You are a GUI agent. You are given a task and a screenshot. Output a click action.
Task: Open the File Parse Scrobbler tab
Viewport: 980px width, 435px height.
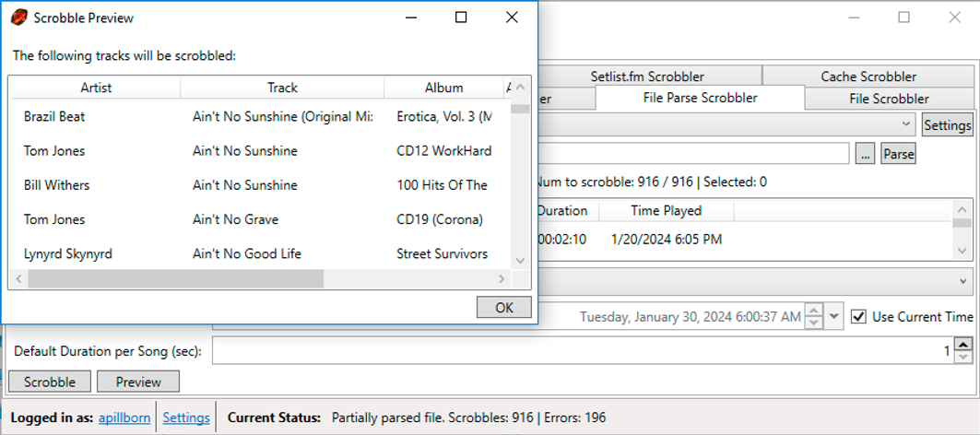700,98
